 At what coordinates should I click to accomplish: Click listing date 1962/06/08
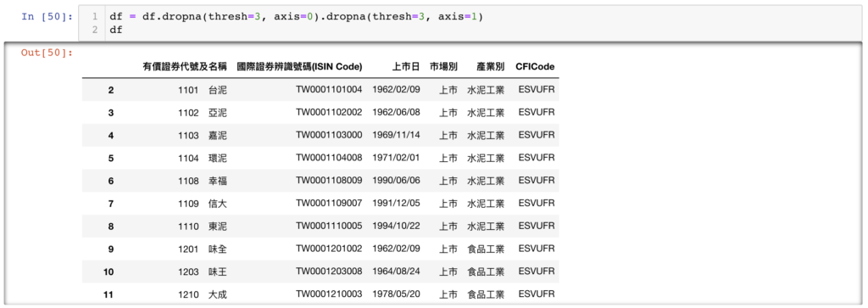(x=397, y=113)
